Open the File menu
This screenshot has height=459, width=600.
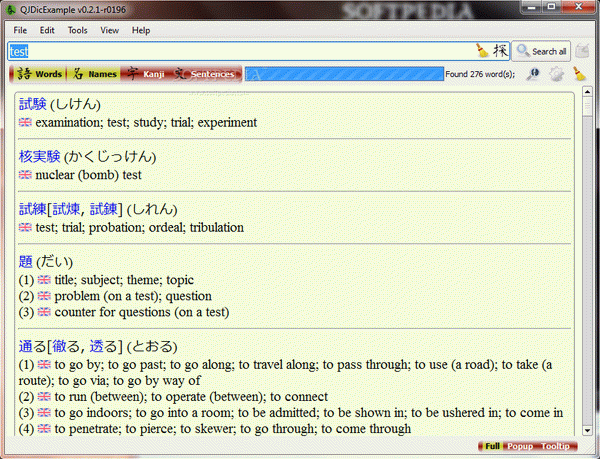coord(20,30)
